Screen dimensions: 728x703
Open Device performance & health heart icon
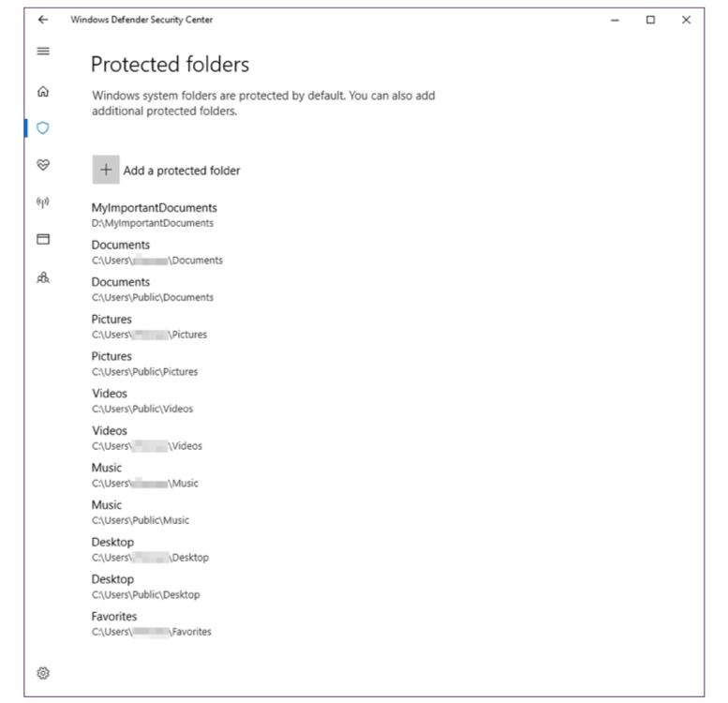(43, 164)
